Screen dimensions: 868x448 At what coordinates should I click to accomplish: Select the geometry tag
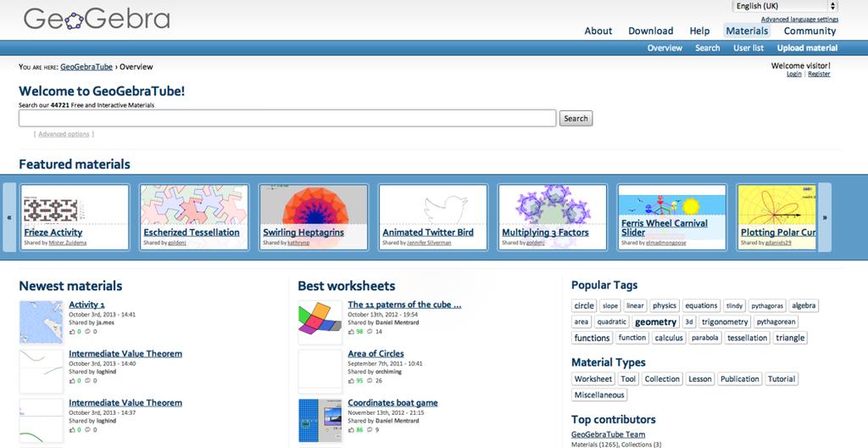coord(655,322)
